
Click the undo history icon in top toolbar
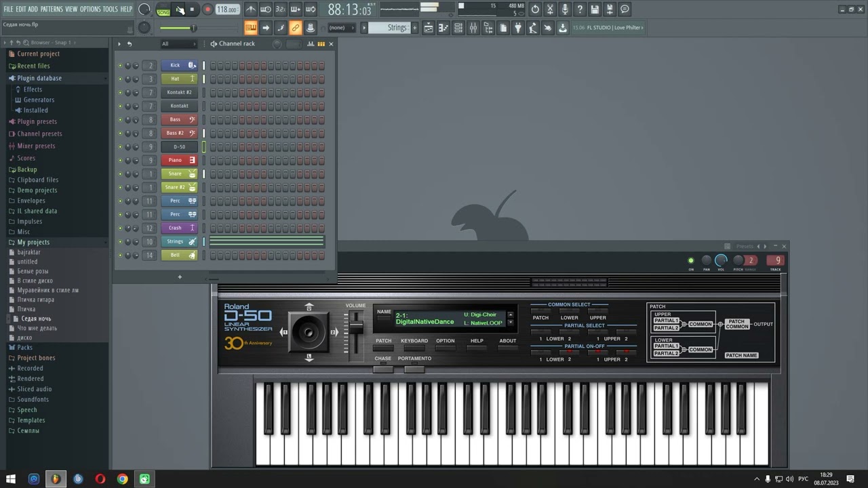click(x=535, y=9)
